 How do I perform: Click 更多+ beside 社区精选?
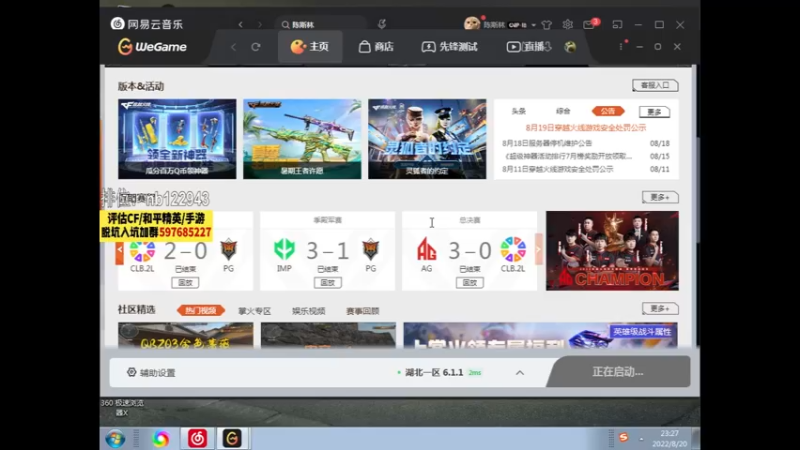coord(660,308)
